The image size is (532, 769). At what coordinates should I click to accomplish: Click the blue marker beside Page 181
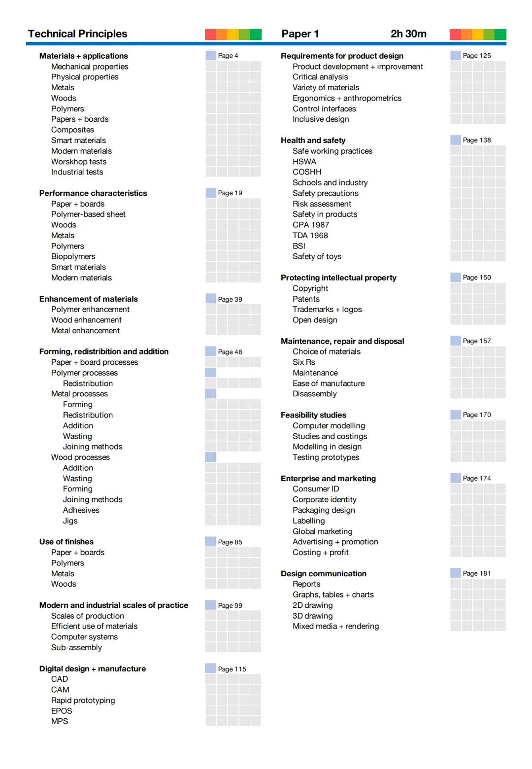(x=456, y=573)
